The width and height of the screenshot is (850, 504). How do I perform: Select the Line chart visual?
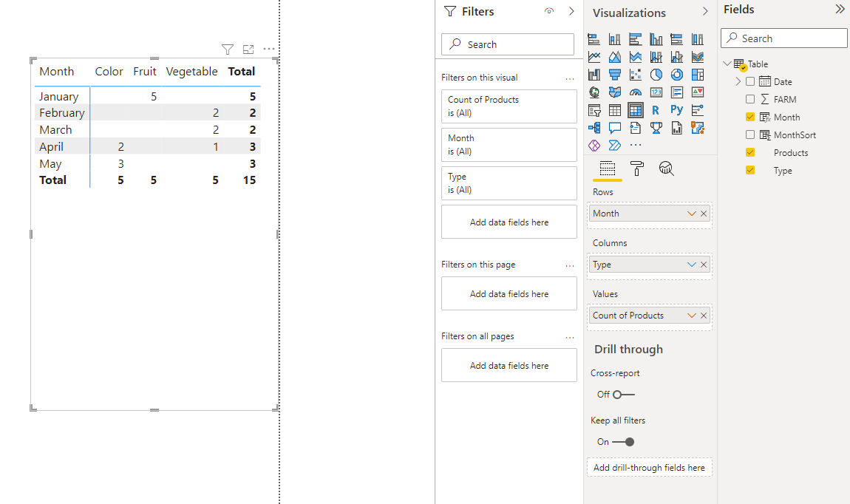click(594, 57)
